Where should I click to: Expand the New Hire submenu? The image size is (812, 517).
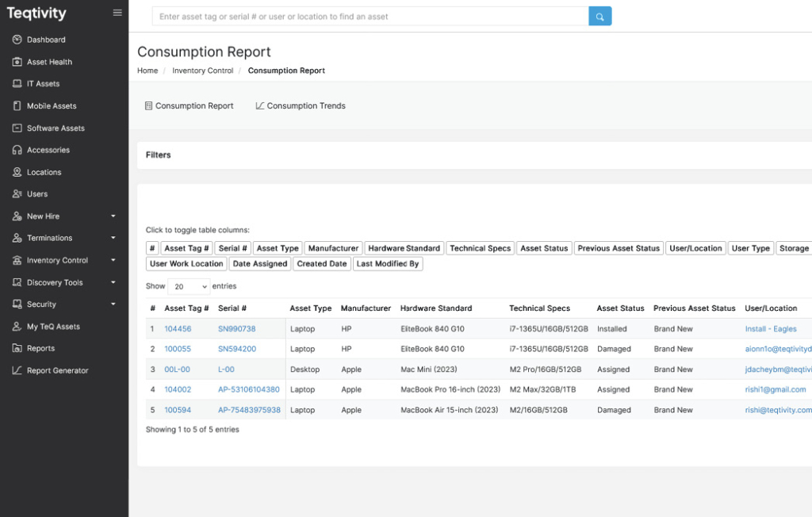point(113,216)
